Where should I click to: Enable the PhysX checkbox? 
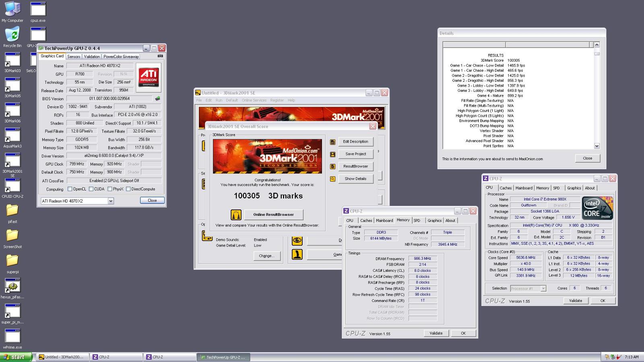click(109, 189)
